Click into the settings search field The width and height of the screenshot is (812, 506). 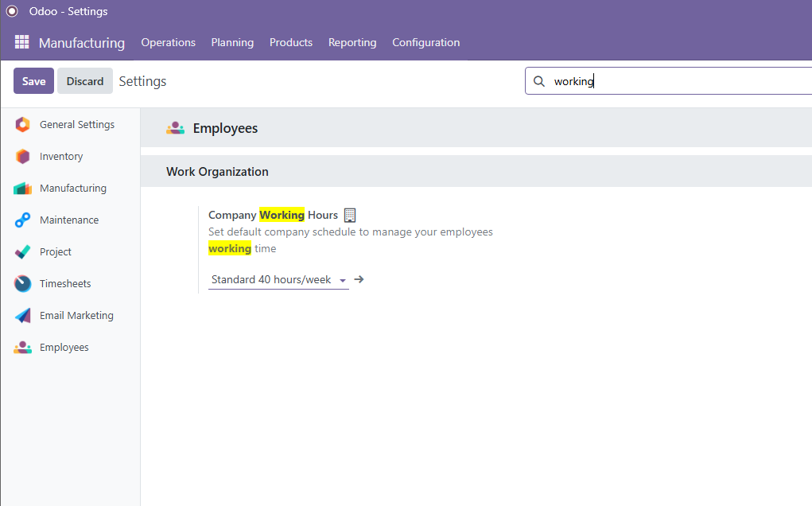[x=676, y=81]
